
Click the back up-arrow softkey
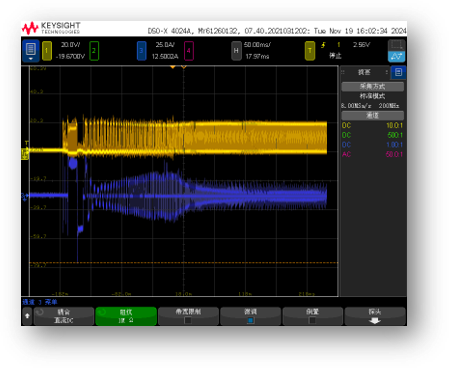coord(27,316)
